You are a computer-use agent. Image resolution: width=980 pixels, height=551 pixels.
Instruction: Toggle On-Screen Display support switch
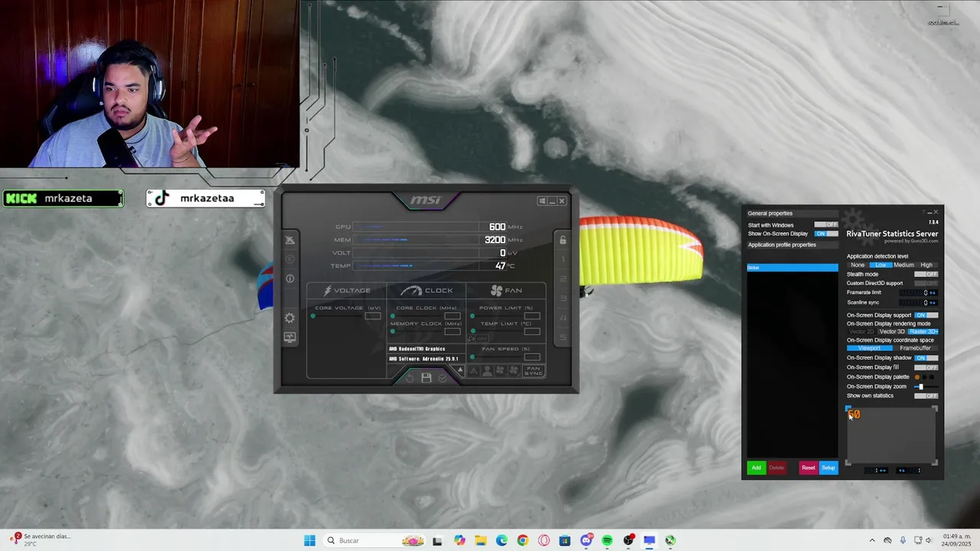[x=926, y=315]
